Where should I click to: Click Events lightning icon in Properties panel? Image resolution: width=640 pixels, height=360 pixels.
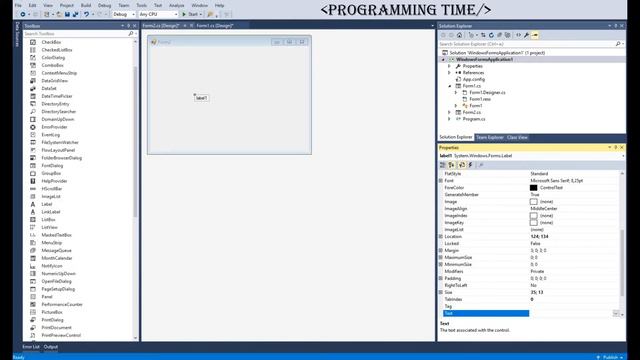470,165
